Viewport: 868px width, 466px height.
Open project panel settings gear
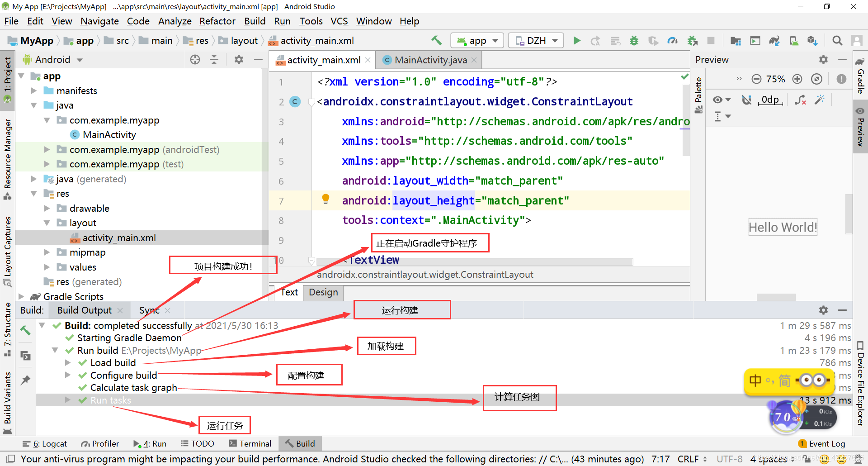[239, 60]
